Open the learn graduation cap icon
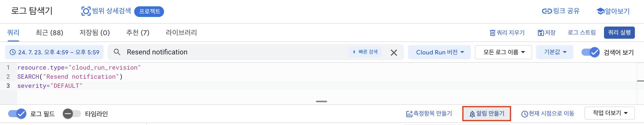Image resolution: width=644 pixels, height=125 pixels. pyautogui.click(x=600, y=11)
